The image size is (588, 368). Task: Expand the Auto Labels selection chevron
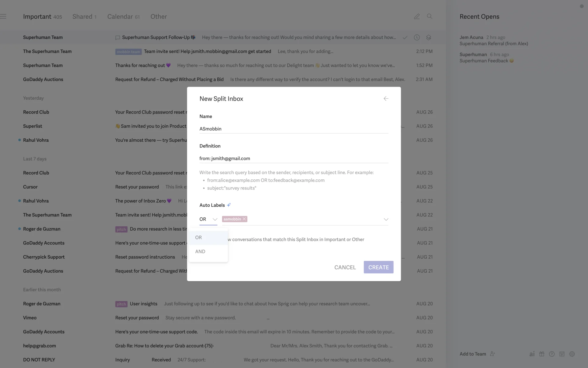click(x=386, y=219)
